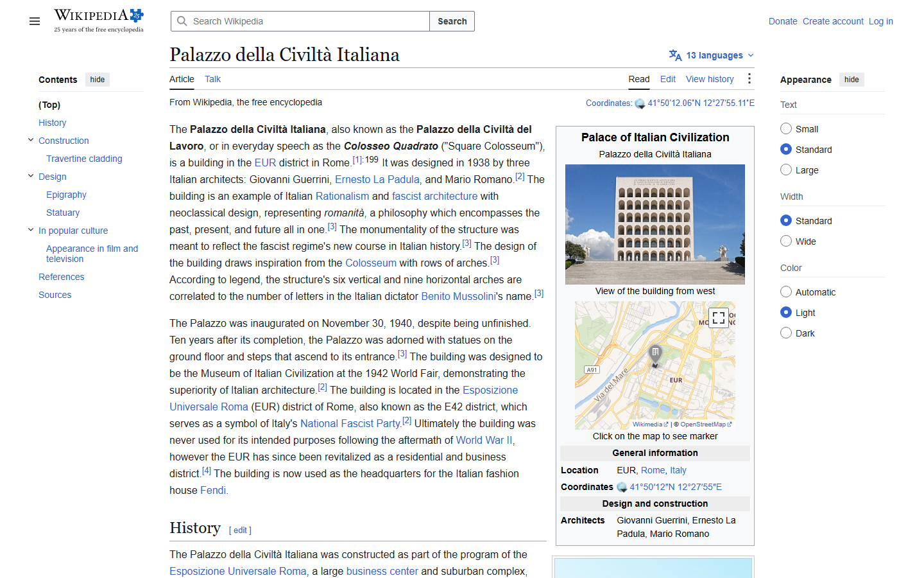Click the Search button
This screenshot has width=924, height=578.
tap(452, 21)
